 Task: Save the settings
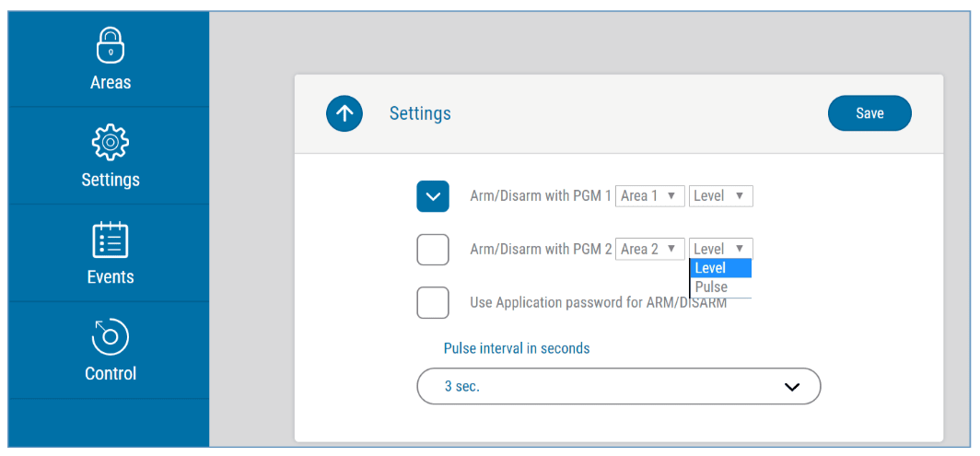(869, 113)
